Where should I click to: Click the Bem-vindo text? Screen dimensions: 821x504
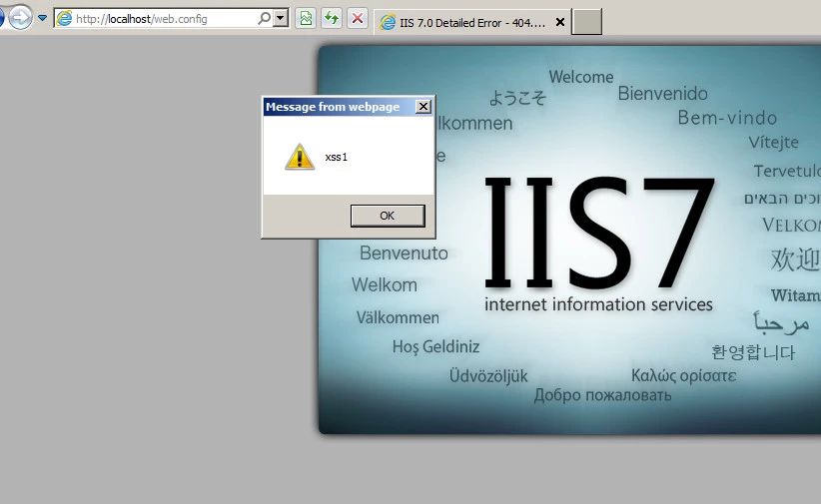[727, 118]
